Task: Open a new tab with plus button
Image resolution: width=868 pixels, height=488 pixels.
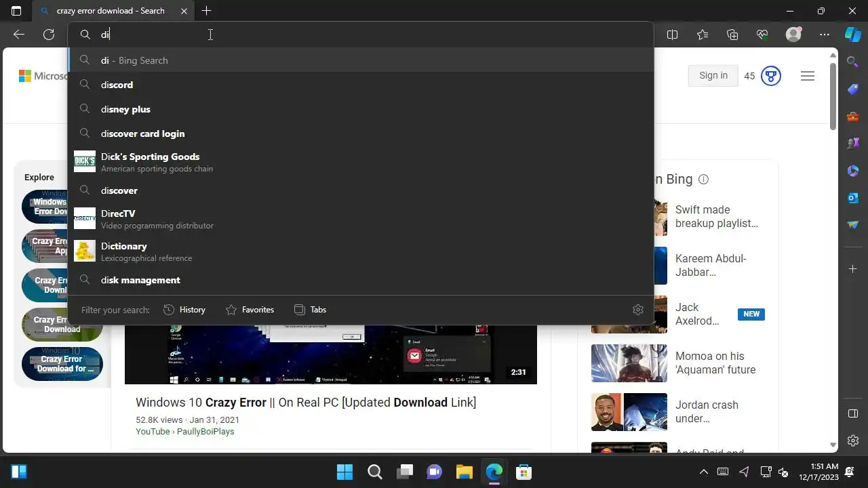Action: coord(206,11)
